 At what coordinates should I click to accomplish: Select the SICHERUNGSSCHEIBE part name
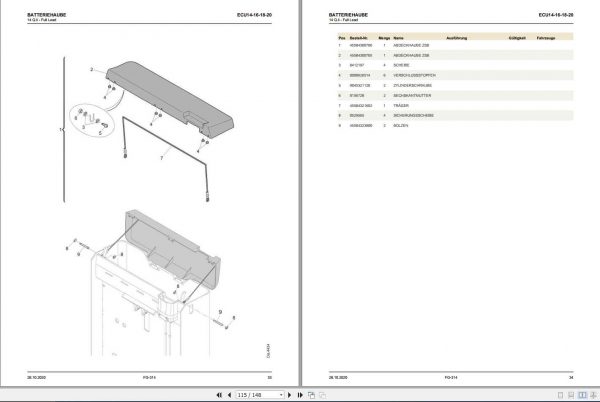[413, 115]
